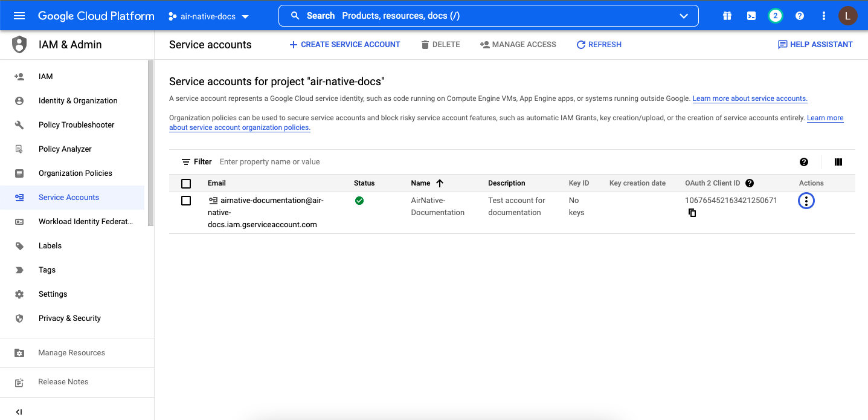Viewport: 868px width, 420px height.
Task: Open the main navigation hamburger menu
Action: coord(19,16)
